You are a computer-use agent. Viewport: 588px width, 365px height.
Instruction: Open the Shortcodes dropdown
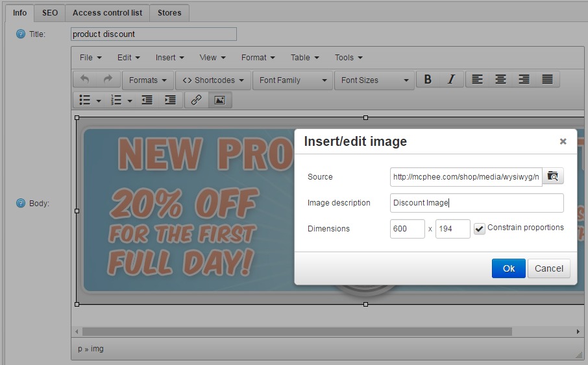pyautogui.click(x=213, y=80)
